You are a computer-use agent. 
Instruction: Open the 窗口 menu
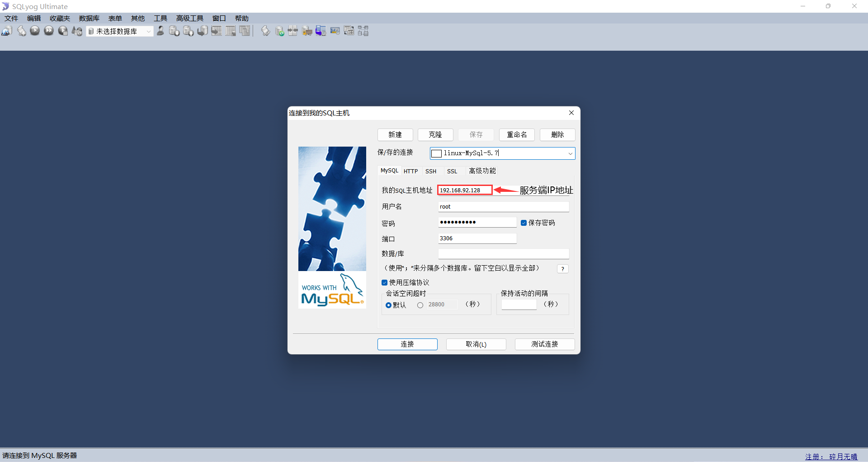point(219,18)
